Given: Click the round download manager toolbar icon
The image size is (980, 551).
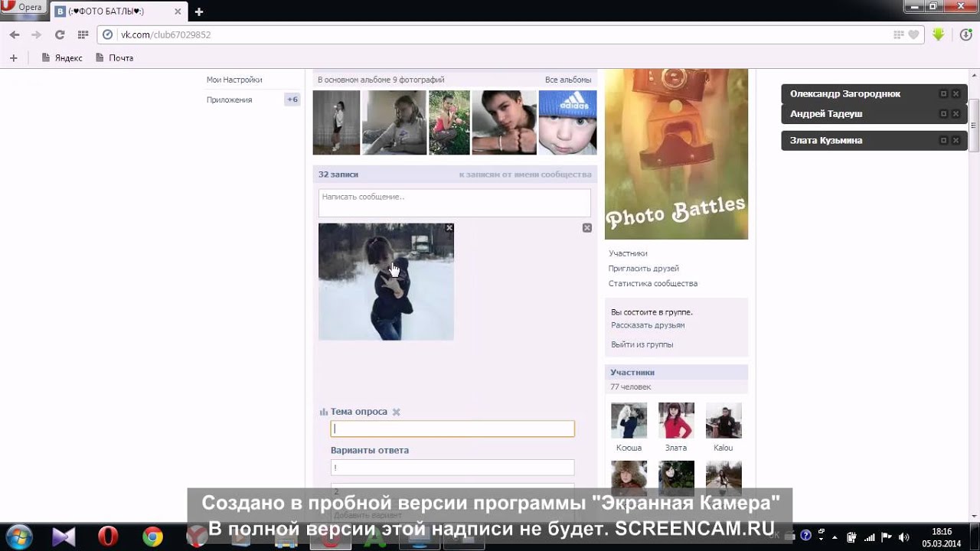Looking at the screenshot, I should tap(966, 34).
